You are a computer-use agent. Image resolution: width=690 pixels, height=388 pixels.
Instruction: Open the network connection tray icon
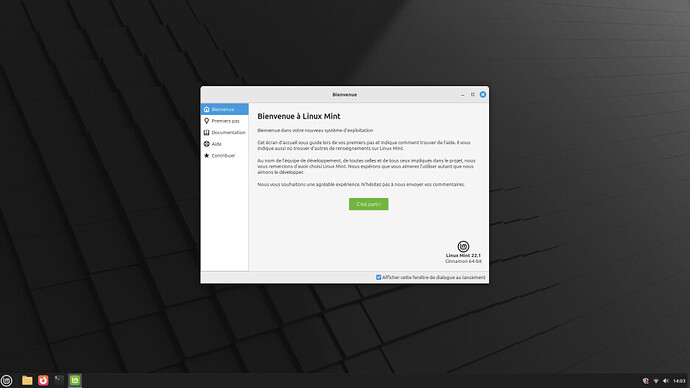click(656, 381)
